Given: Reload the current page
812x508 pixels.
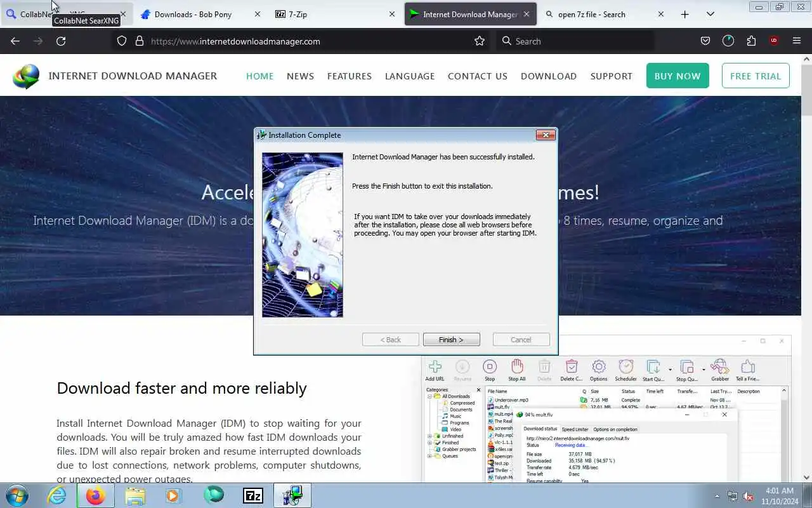Looking at the screenshot, I should [x=61, y=41].
